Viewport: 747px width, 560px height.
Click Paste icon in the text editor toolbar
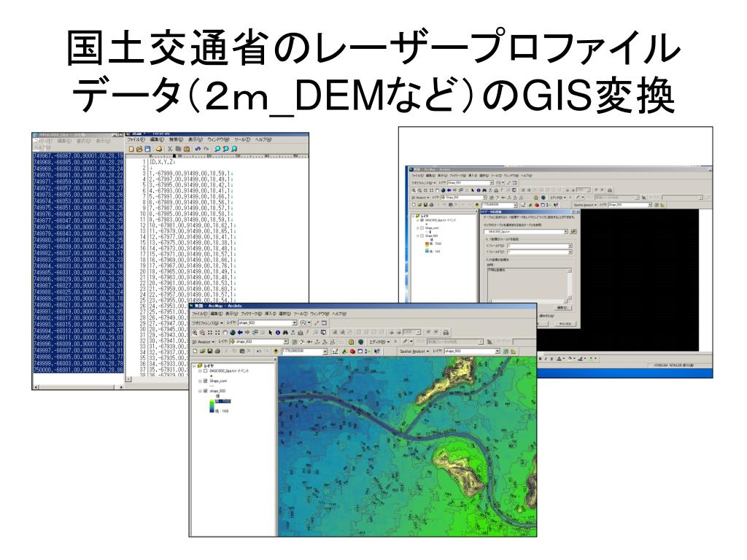[186, 149]
